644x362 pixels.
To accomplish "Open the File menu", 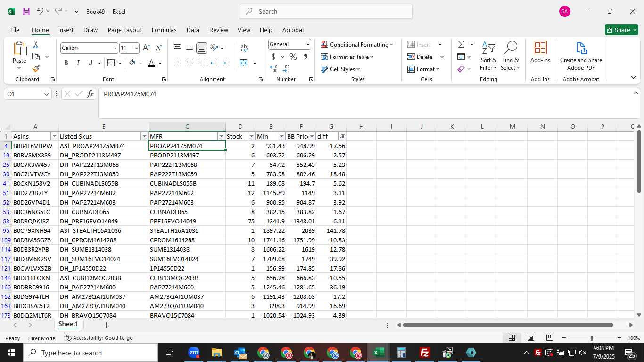I will coord(15,30).
